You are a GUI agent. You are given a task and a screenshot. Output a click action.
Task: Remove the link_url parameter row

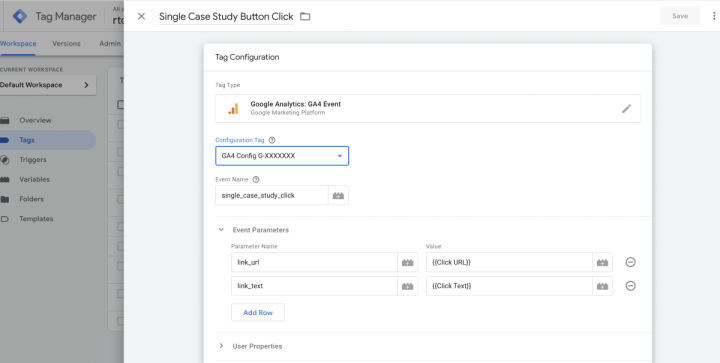pyautogui.click(x=630, y=262)
